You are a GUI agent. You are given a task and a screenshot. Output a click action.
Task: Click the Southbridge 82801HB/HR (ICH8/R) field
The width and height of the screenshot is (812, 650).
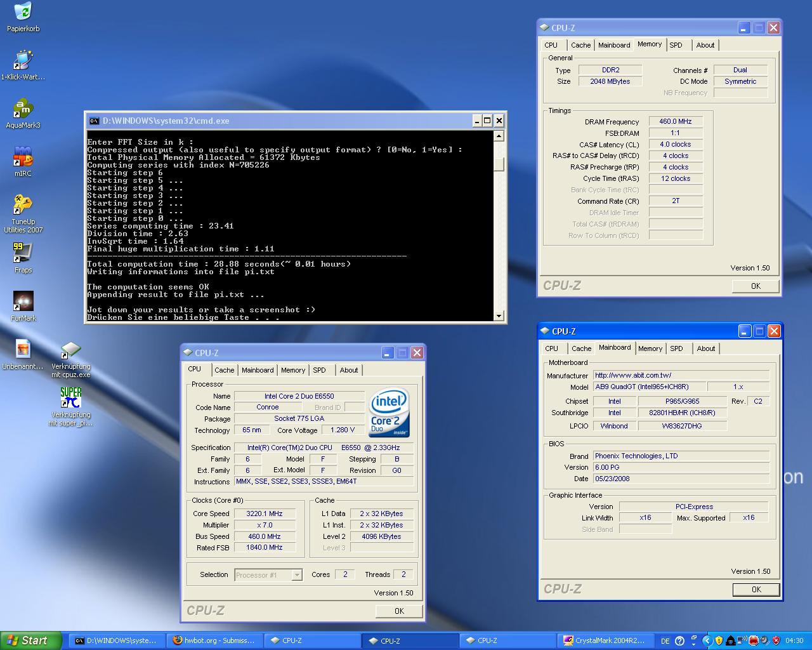[x=682, y=413]
